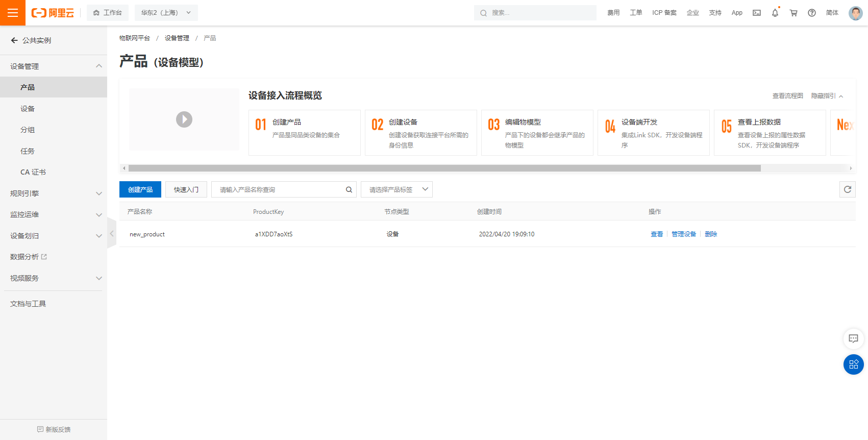Open the notification bell

775,13
